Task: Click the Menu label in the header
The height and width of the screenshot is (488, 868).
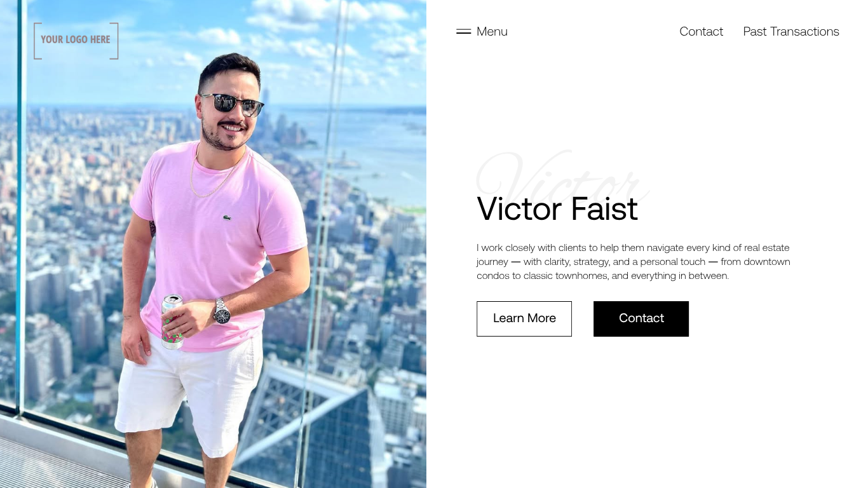Action: pyautogui.click(x=492, y=32)
